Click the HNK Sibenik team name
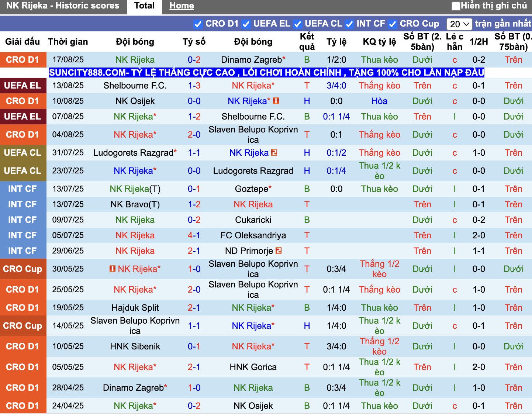Viewport: 532px width, 414px height. pos(135,346)
